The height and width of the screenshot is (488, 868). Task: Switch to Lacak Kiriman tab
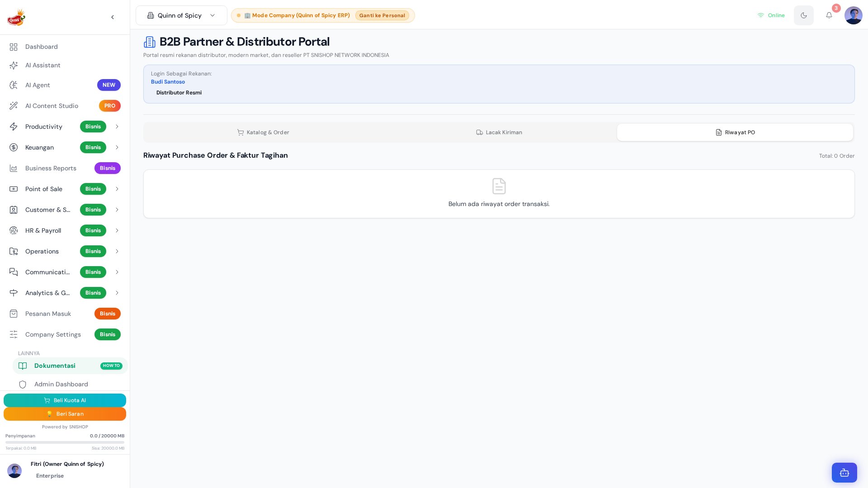click(499, 132)
